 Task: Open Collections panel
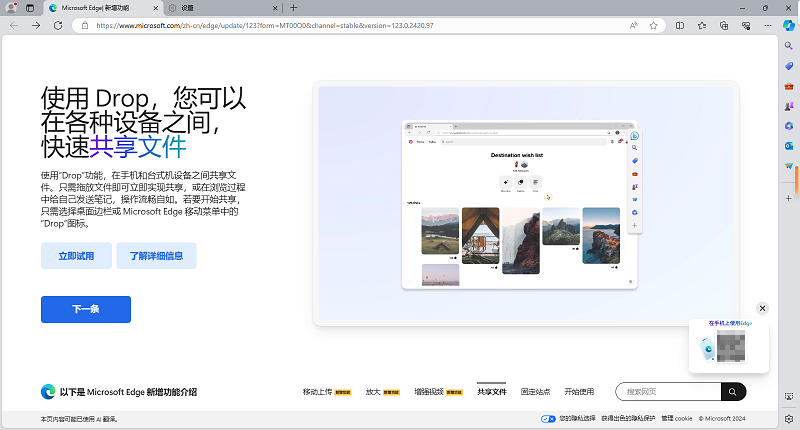coord(724,26)
